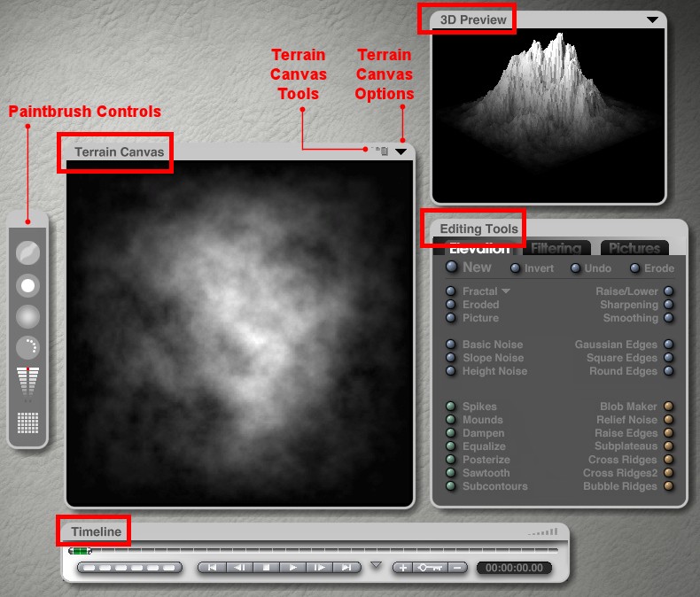Open the 3D Preview options dropdown
Viewport: 700px width, 597px height.
653,19
